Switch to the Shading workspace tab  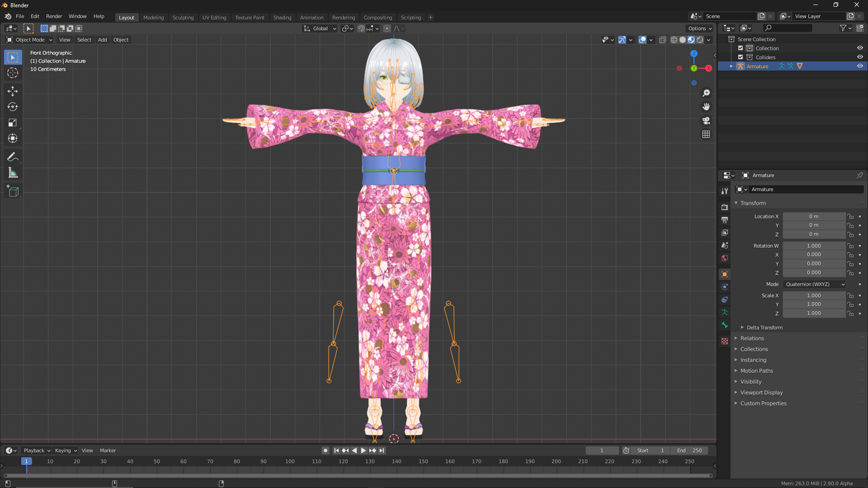click(282, 17)
